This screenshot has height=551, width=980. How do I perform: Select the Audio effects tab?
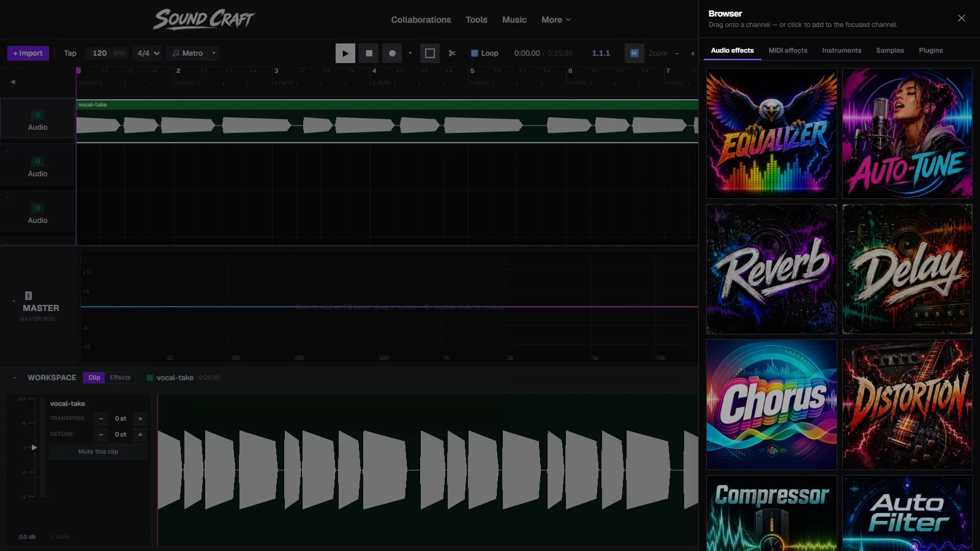[733, 50]
